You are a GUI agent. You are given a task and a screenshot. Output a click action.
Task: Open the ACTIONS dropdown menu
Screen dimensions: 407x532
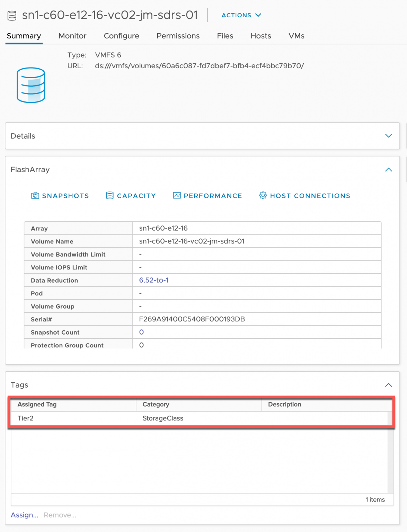click(241, 15)
